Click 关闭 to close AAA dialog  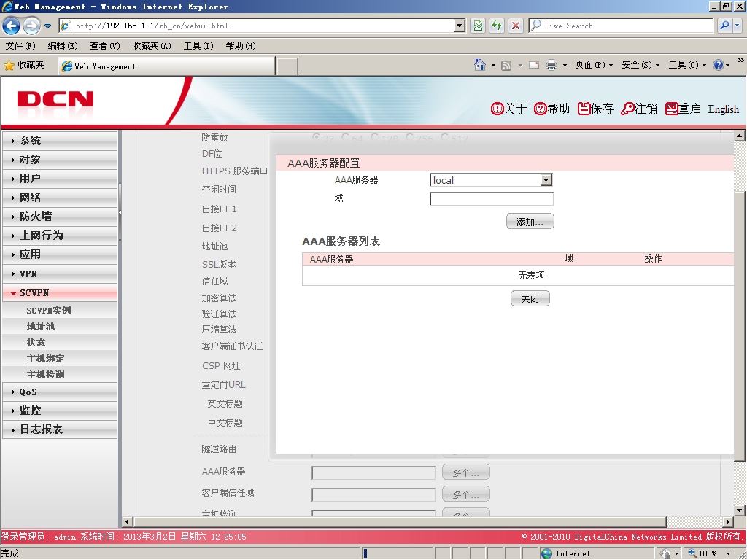pos(530,298)
